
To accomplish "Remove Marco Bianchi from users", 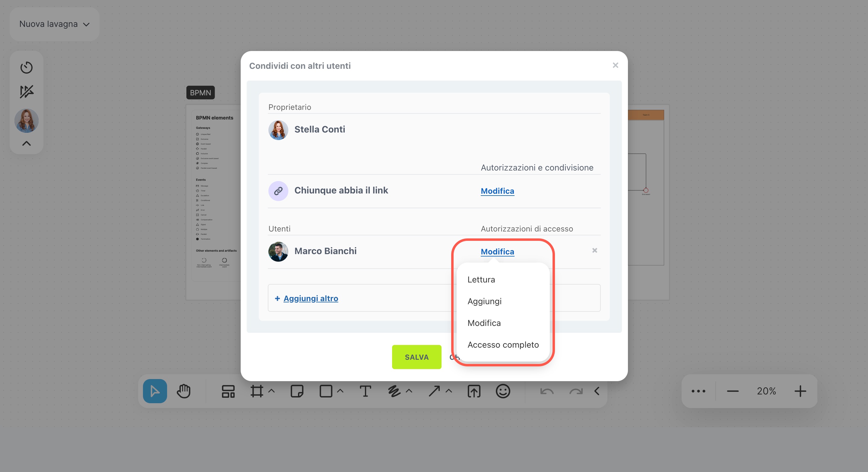I will coord(594,250).
